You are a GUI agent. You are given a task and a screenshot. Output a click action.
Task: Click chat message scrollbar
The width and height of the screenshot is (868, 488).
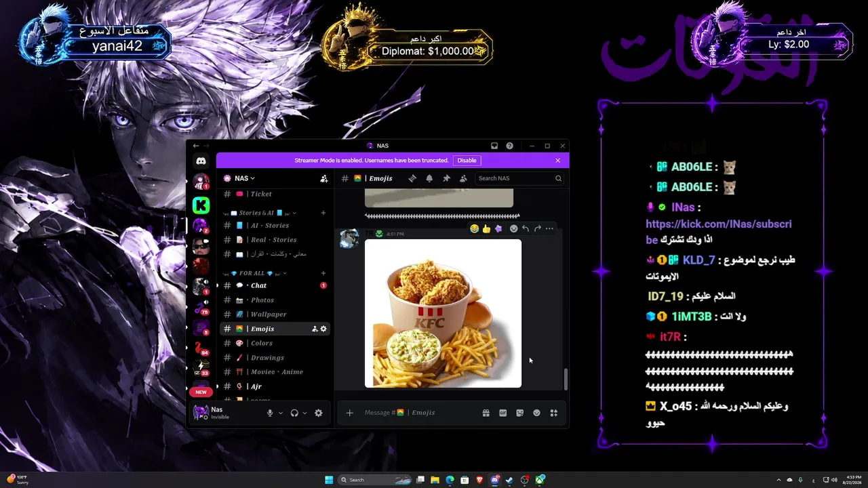[566, 380]
